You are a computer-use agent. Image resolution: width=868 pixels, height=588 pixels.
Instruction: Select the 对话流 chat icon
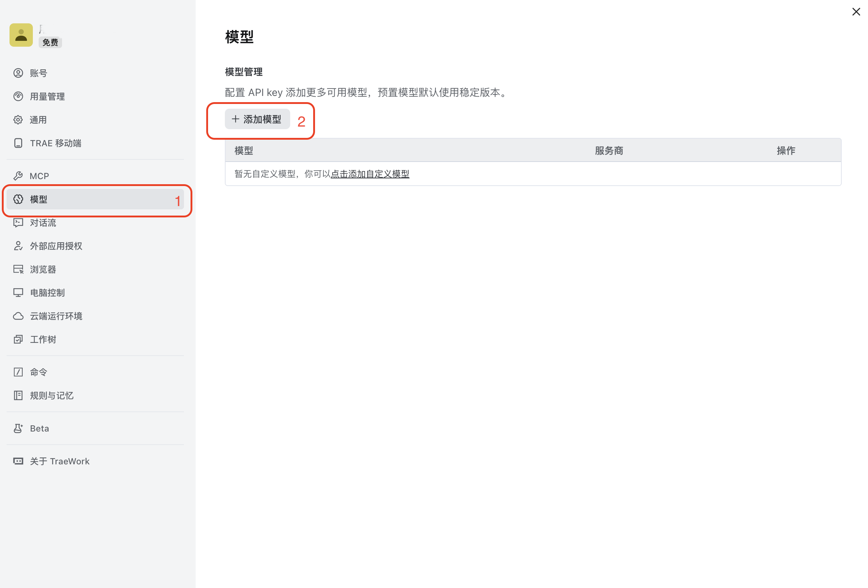[x=18, y=223]
